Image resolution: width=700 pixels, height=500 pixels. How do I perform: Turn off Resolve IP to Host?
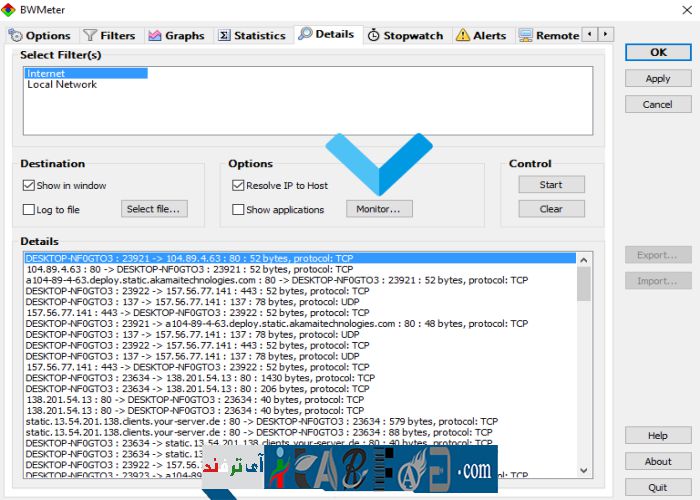[238, 185]
